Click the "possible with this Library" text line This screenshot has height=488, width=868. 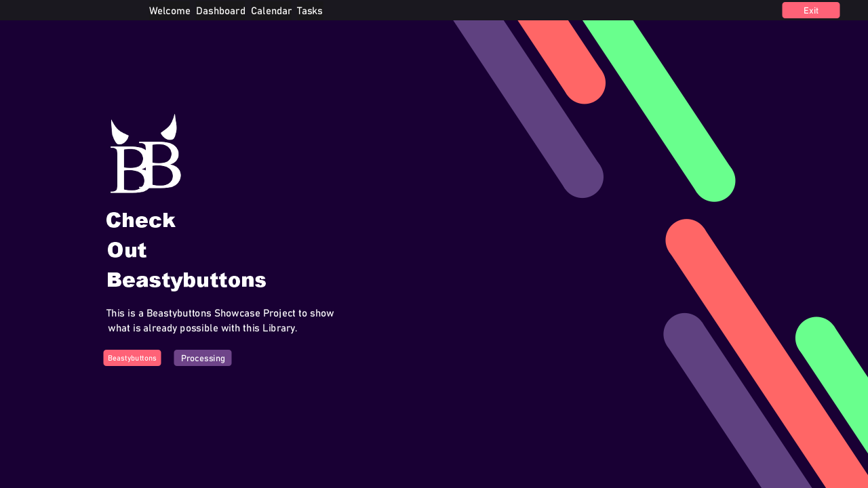(x=202, y=328)
